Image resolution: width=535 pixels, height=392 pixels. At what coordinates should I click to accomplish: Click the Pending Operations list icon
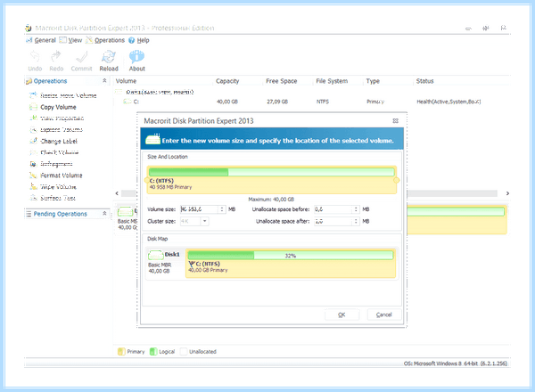tap(29, 214)
